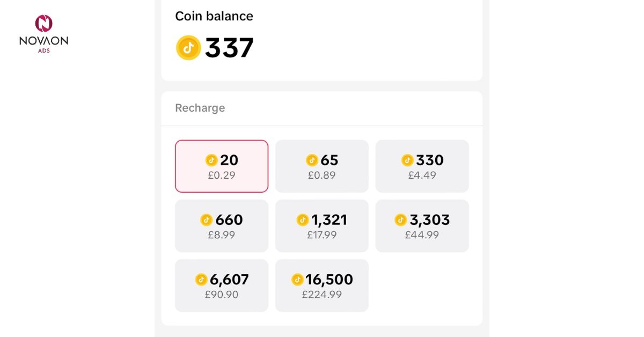This screenshot has height=337, width=644.
Task: Choose the 1,321 coins £17.99 recharge tile
Action: [x=322, y=226]
